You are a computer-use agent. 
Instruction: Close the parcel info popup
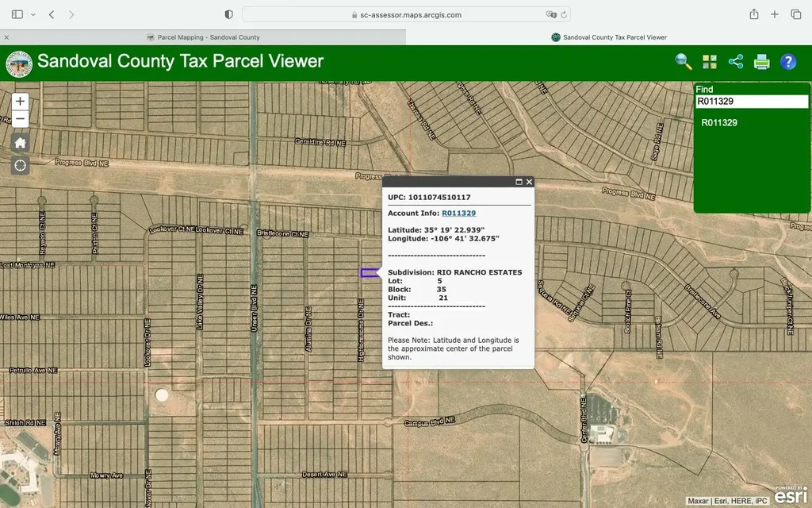pos(529,182)
